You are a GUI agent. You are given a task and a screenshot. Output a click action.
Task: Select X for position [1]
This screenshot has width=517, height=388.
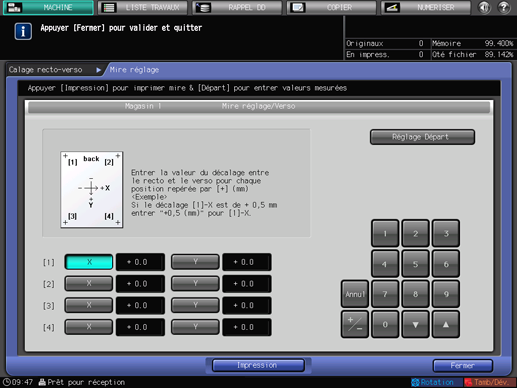pos(89,262)
